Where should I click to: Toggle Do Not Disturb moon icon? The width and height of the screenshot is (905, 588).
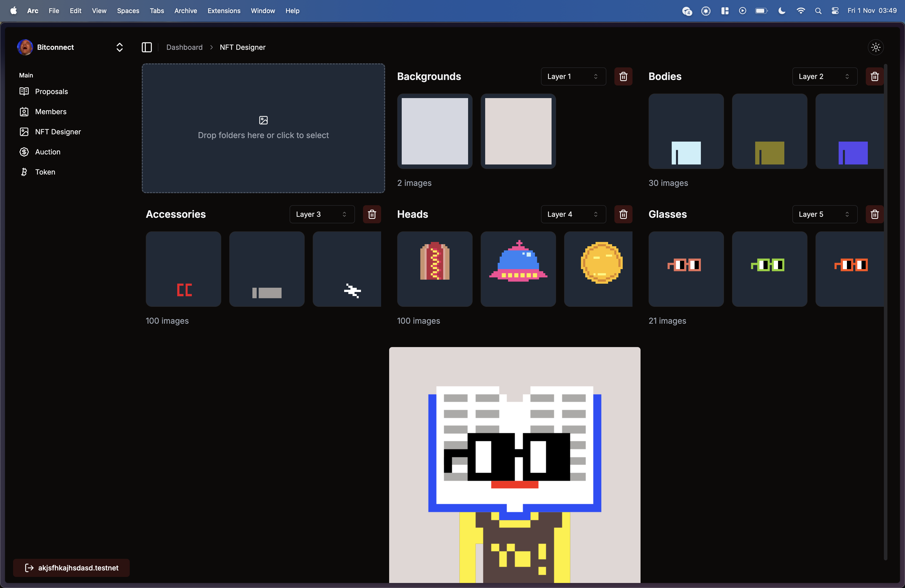tap(781, 11)
